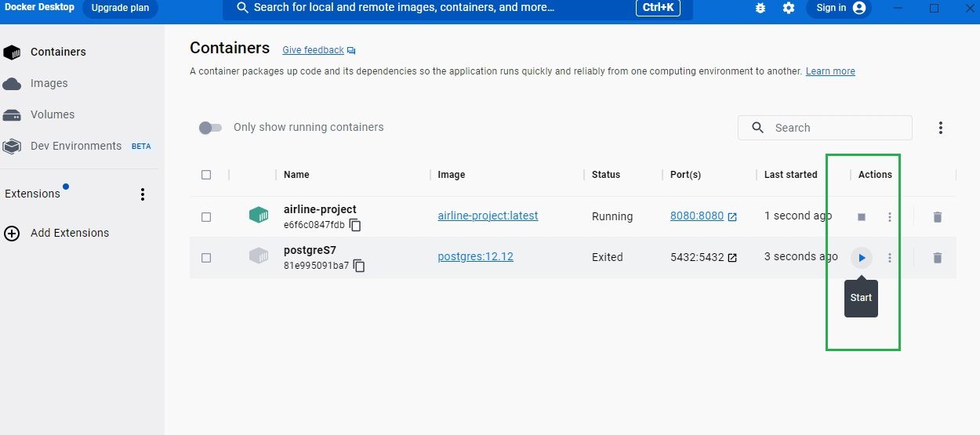Open 8080:8080 port external link icon
Image resolution: width=980 pixels, height=435 pixels.
click(732, 217)
